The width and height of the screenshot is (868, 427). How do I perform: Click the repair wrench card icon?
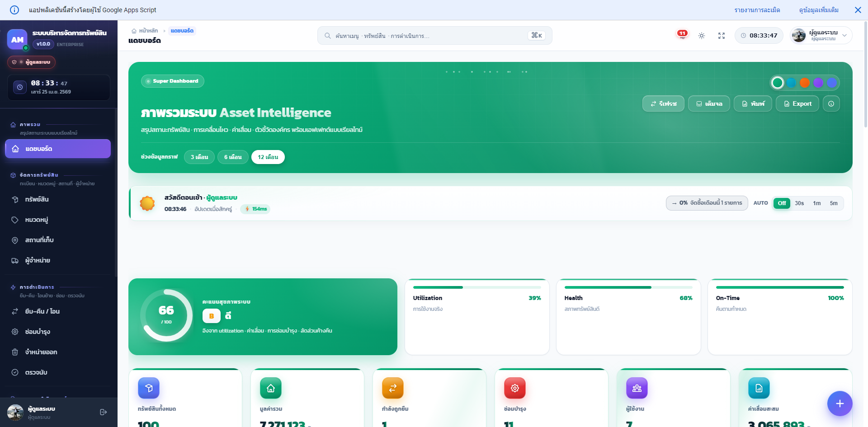coord(514,388)
